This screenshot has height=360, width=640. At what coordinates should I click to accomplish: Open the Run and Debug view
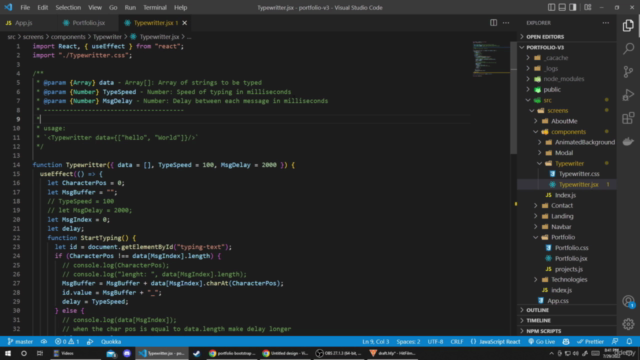point(628,95)
